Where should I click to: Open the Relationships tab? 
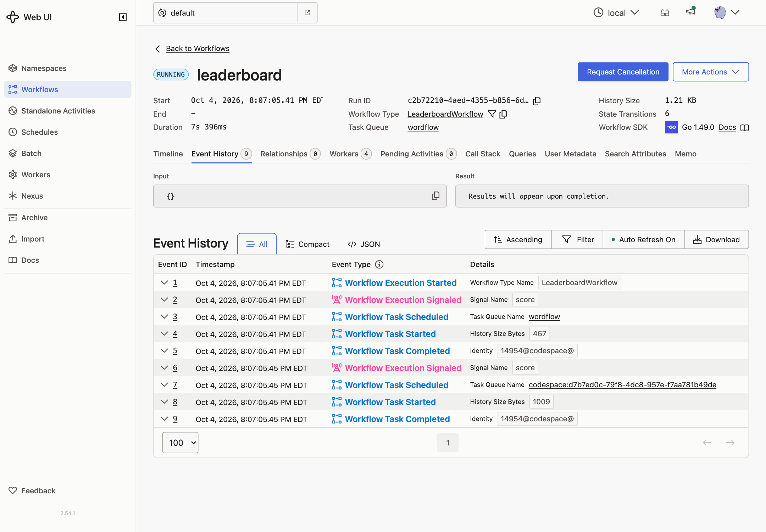(290, 154)
